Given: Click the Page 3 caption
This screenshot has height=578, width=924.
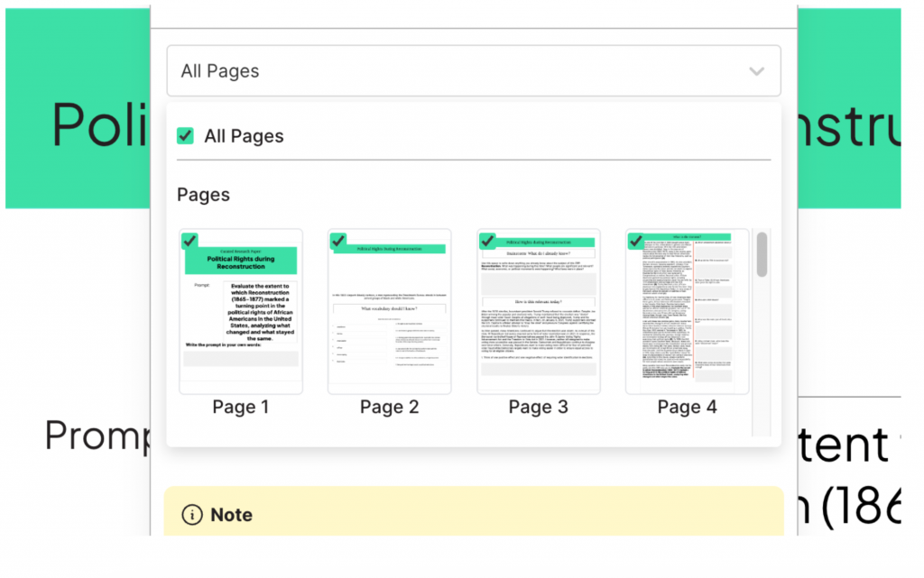Looking at the screenshot, I should pos(539,407).
